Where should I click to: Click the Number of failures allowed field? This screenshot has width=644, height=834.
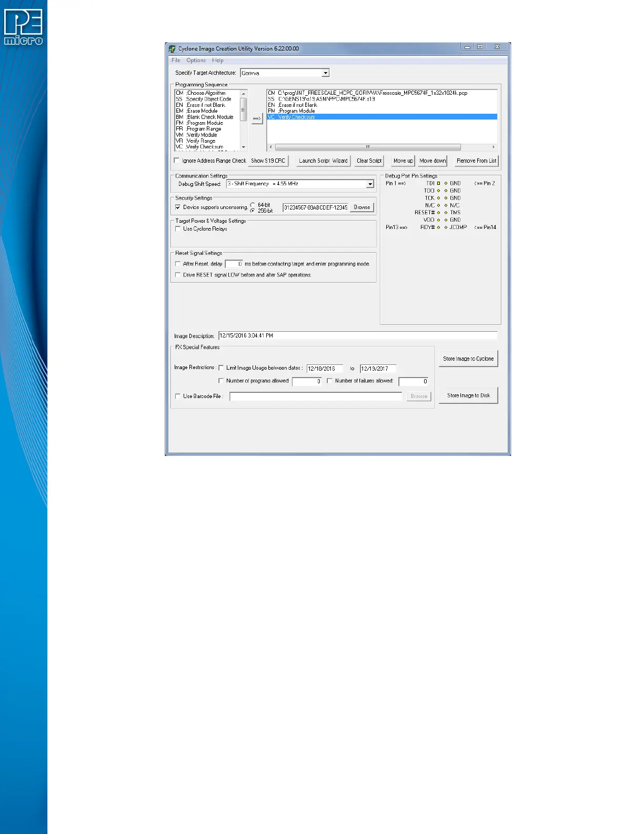coord(414,381)
